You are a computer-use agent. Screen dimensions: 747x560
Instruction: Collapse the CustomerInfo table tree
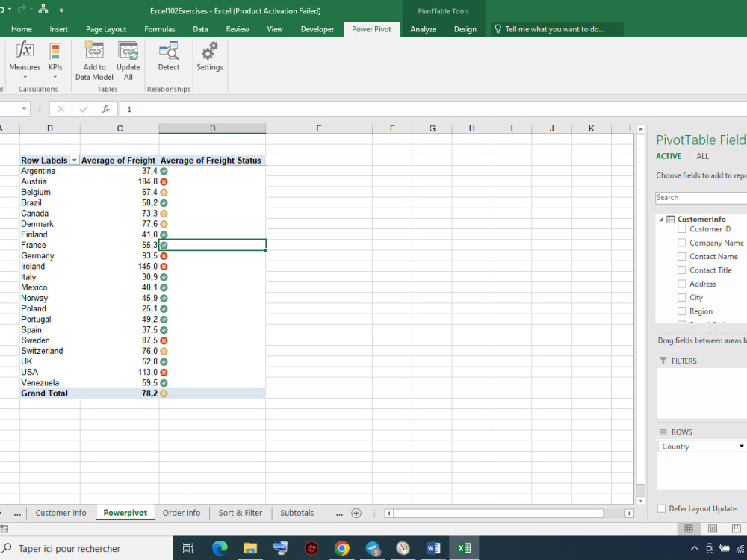pos(661,220)
